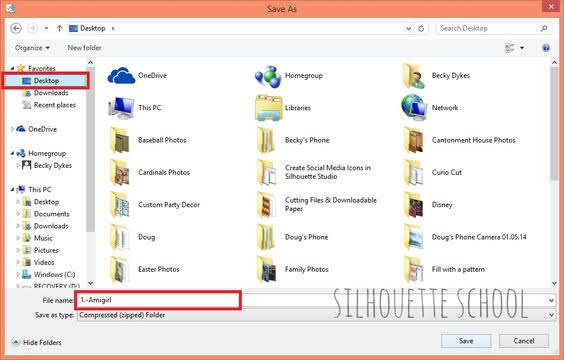Click the search magnifier icon
The height and width of the screenshot is (360, 564).
click(x=544, y=28)
